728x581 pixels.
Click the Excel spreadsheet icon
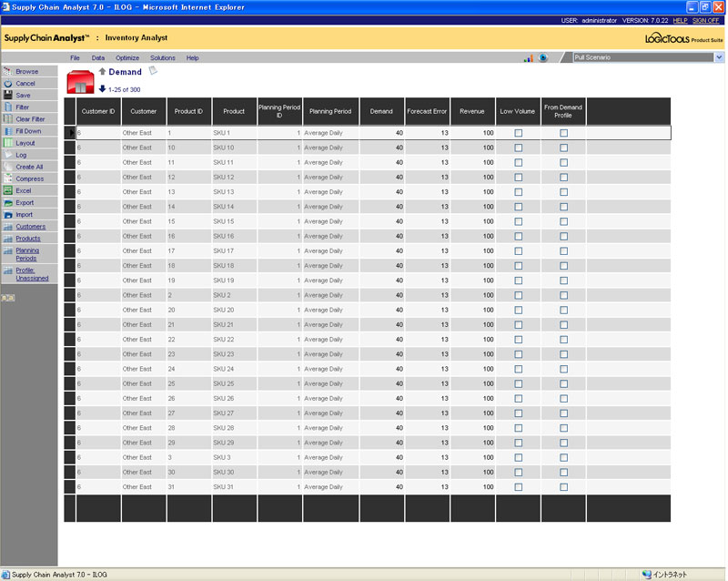[x=8, y=190]
